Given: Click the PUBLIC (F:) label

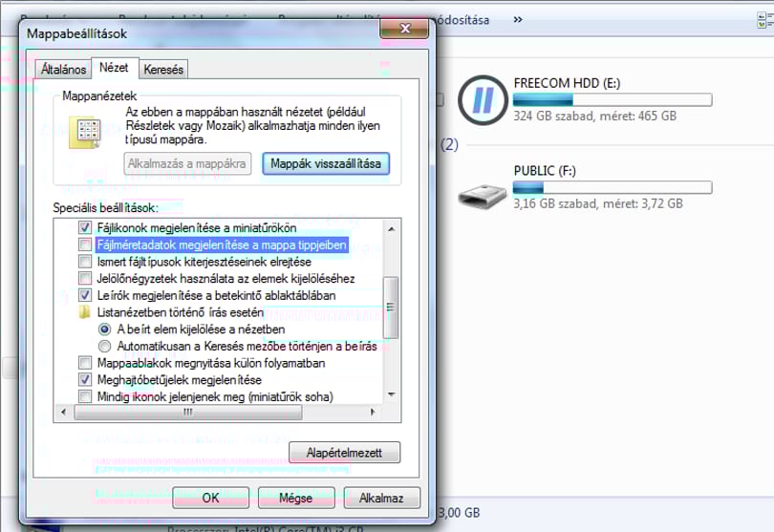Looking at the screenshot, I should pos(545,171).
